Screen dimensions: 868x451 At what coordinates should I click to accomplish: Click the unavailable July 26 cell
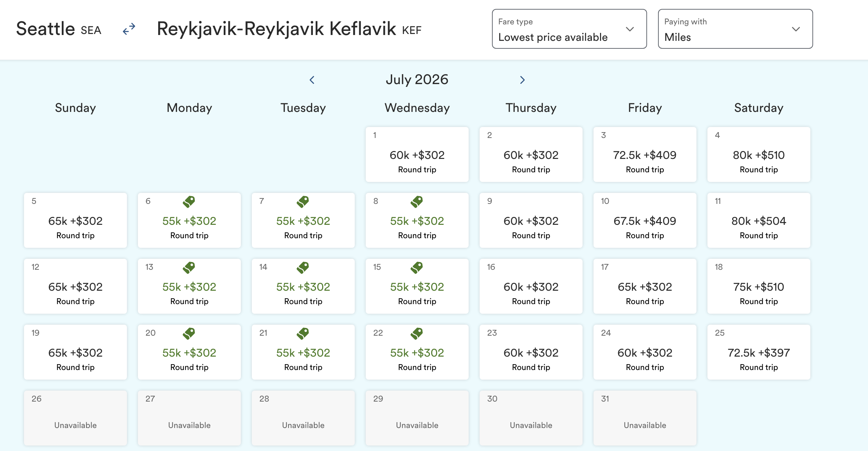point(75,418)
